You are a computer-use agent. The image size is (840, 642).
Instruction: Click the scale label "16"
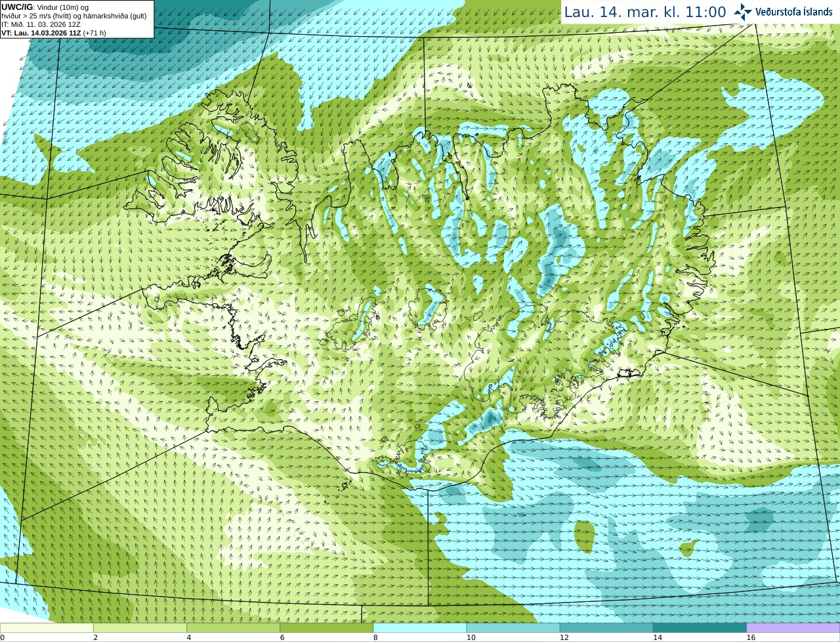[751, 637]
